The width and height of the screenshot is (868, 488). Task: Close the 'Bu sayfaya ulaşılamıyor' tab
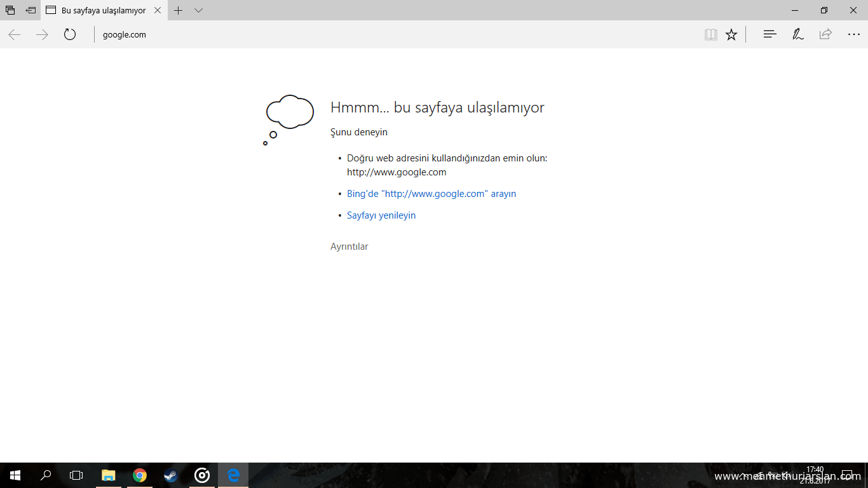(158, 10)
